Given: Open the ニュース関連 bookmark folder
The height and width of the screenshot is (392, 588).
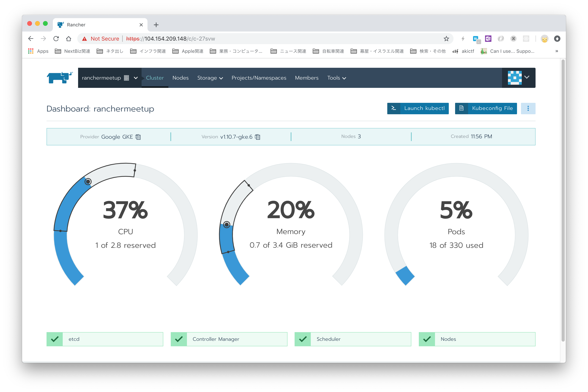Looking at the screenshot, I should pos(288,51).
